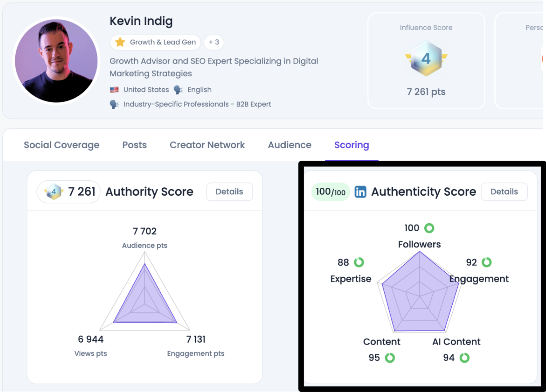Click the icon beside Industry-Specific Professionals
The image size is (546, 392).
114,104
